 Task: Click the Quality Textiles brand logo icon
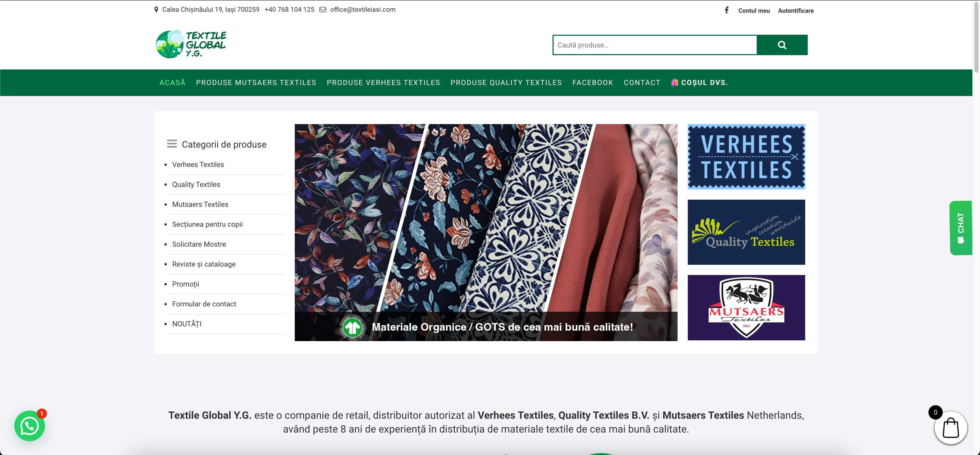tap(746, 232)
